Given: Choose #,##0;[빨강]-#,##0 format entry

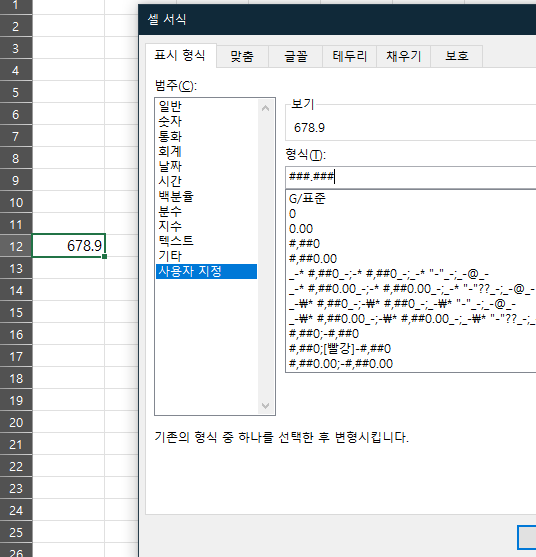Looking at the screenshot, I should click(x=412, y=348).
